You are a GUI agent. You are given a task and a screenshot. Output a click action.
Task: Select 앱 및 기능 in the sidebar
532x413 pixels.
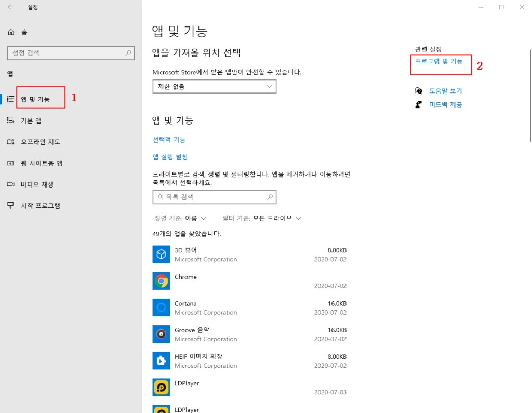tap(35, 99)
